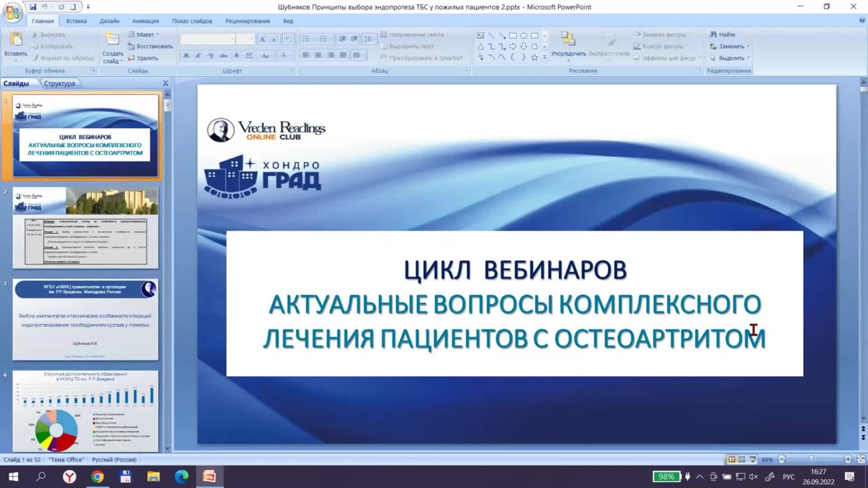This screenshot has width=868, height=488.
Task: Select the rectangle shape in gallery
Action: [x=513, y=36]
